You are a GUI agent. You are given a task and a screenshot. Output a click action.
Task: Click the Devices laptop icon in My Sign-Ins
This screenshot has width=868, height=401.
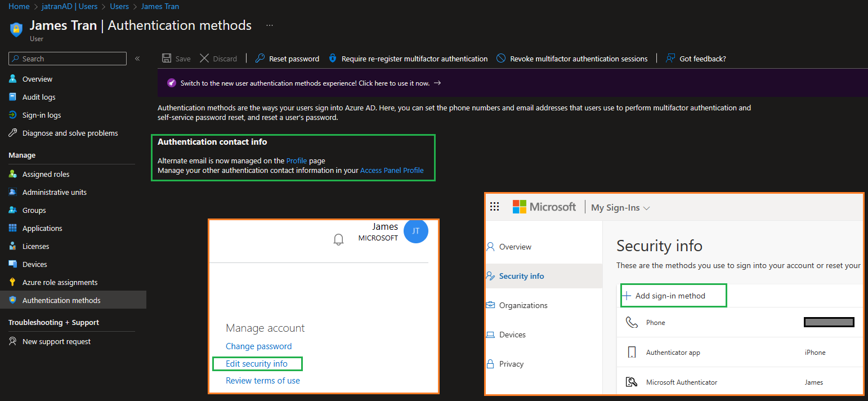pyautogui.click(x=490, y=335)
